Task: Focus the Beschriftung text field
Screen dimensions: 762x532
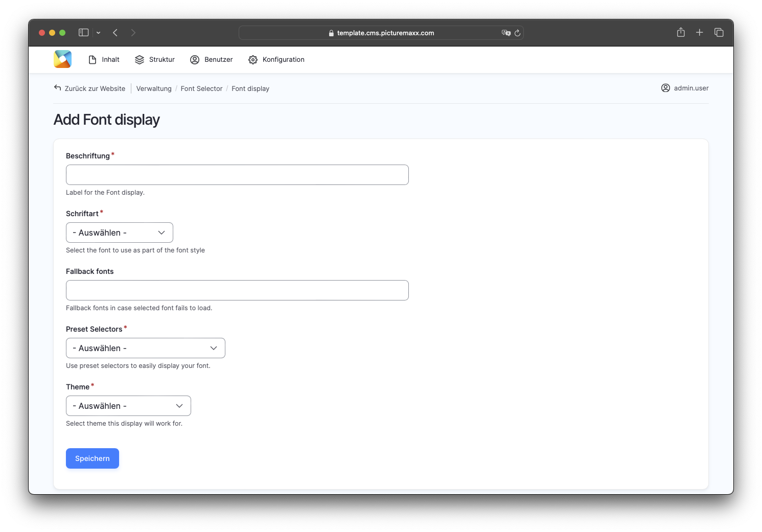Action: pos(237,175)
